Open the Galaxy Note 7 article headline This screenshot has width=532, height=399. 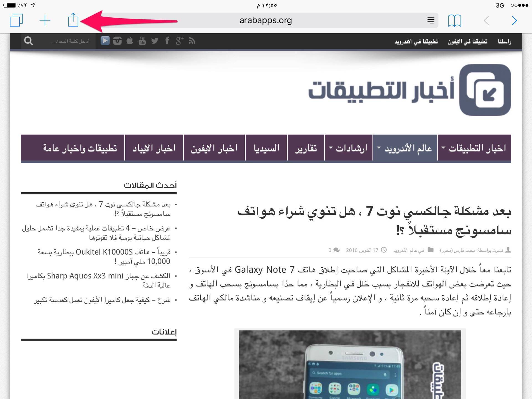374,221
